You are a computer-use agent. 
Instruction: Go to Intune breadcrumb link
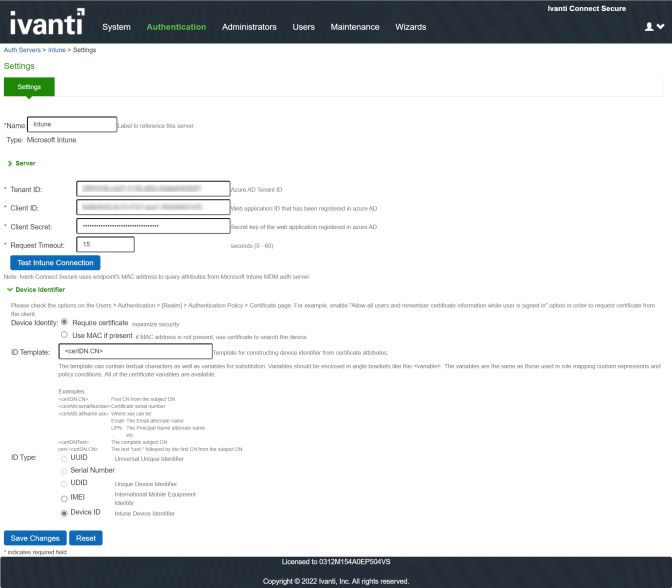57,50
